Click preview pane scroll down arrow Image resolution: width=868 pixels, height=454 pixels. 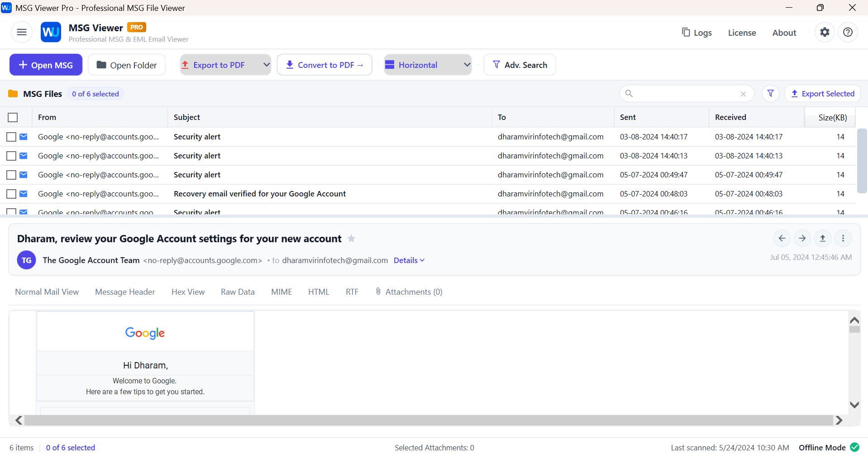[854, 405]
